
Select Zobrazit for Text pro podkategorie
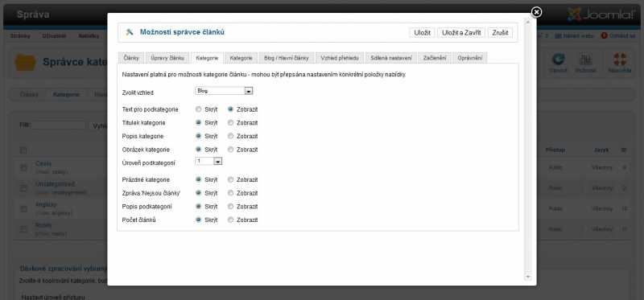pyautogui.click(x=231, y=109)
